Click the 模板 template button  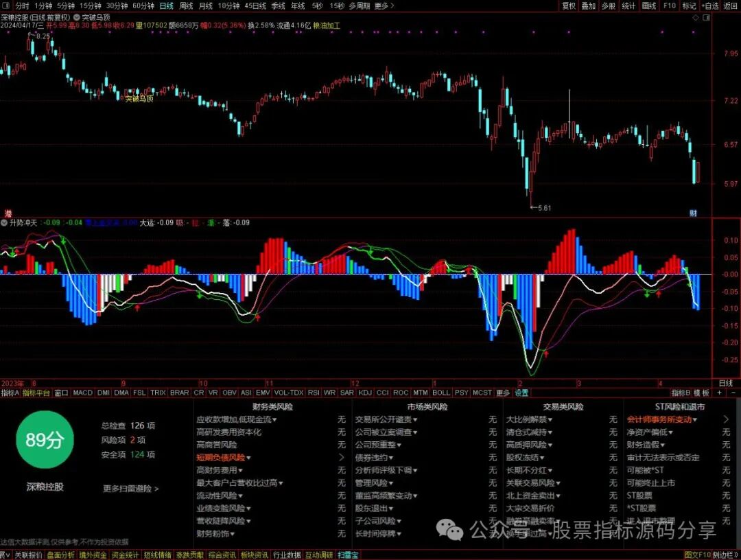click(702, 393)
